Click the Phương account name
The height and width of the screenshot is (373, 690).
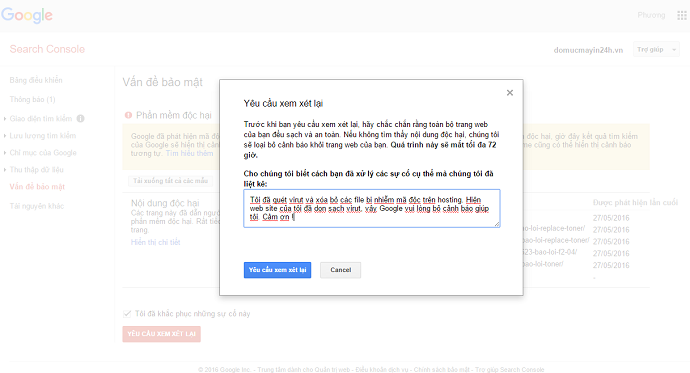click(651, 15)
